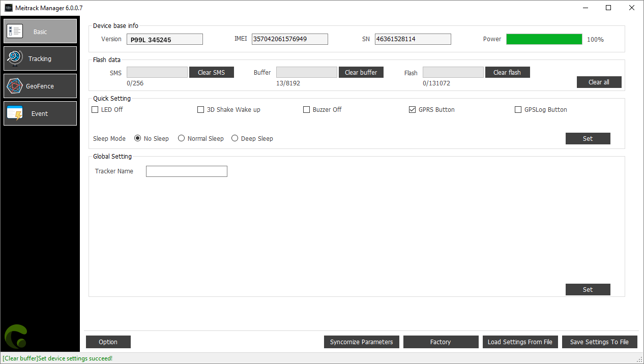
Task: Click the Clear buffer button
Action: (361, 72)
